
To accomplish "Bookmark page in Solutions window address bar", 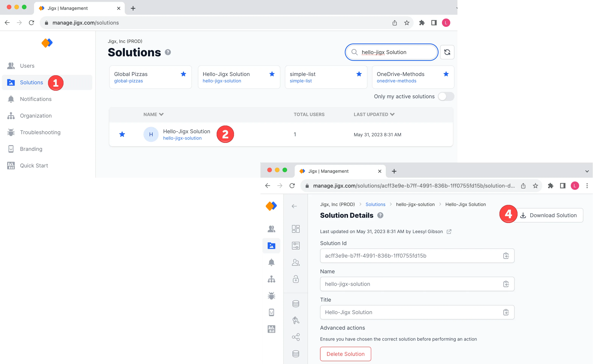I will (x=407, y=23).
